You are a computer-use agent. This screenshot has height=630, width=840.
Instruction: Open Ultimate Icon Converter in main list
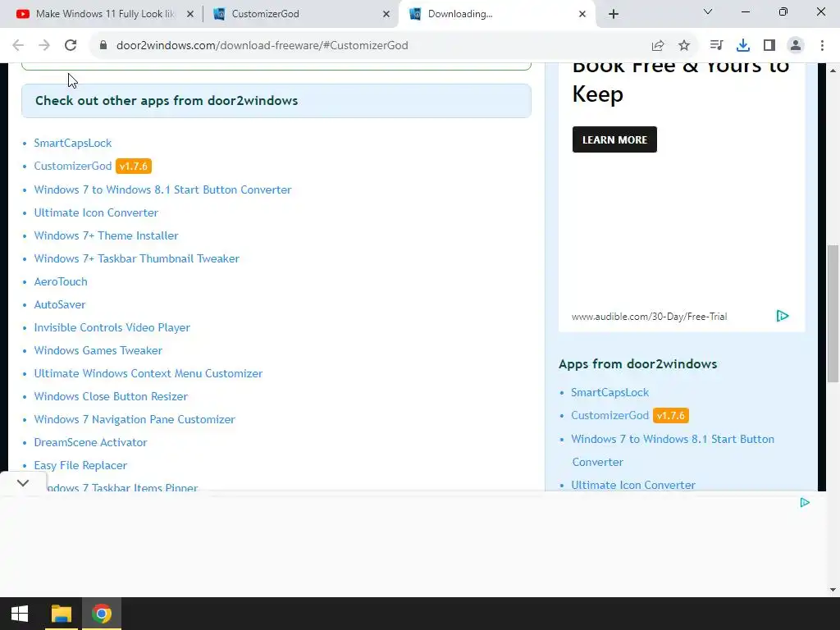[96, 212]
